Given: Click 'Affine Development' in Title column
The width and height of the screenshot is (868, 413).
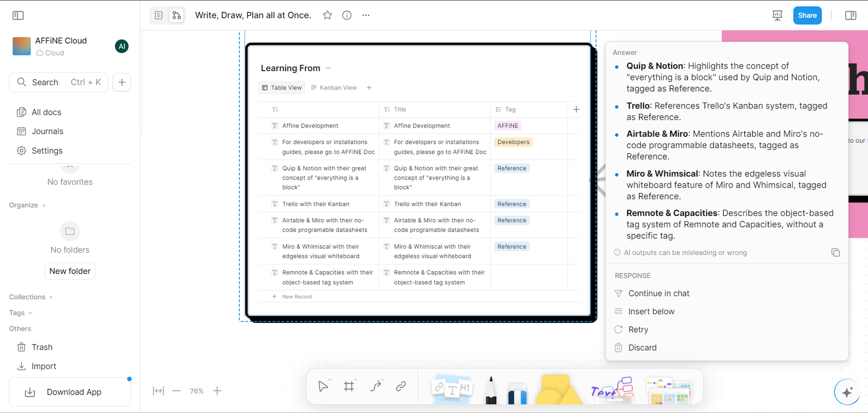Looking at the screenshot, I should [x=422, y=126].
